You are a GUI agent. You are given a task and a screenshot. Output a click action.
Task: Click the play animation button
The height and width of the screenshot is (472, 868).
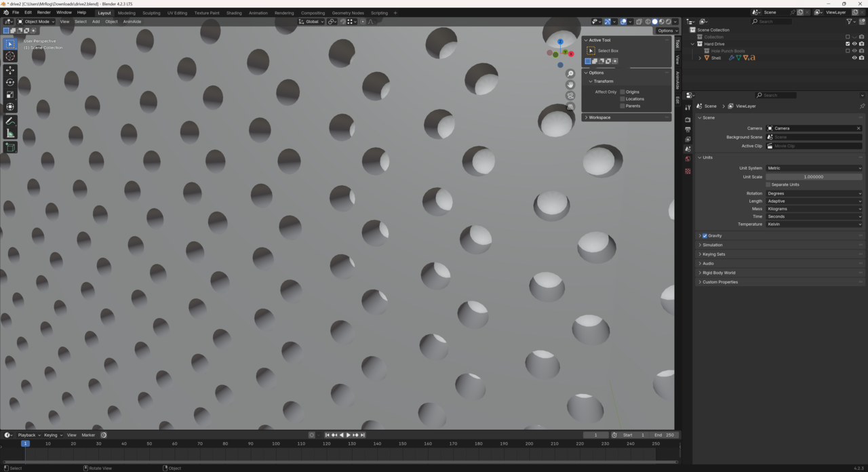[349, 435]
